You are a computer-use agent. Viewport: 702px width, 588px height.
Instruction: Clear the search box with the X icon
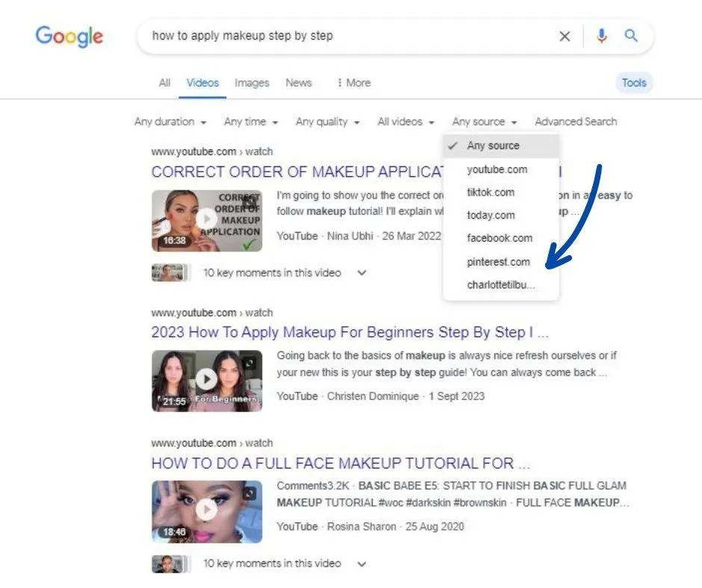pyautogui.click(x=565, y=37)
